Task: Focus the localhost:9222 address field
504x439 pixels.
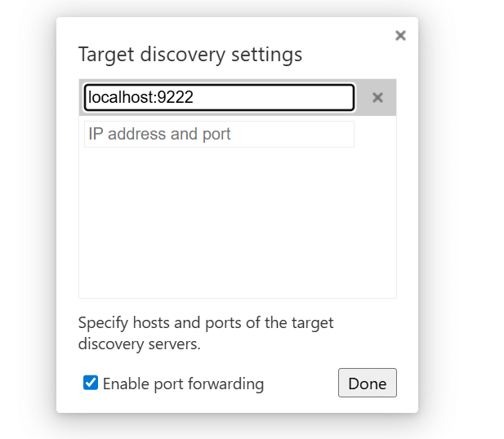Action: coord(219,98)
